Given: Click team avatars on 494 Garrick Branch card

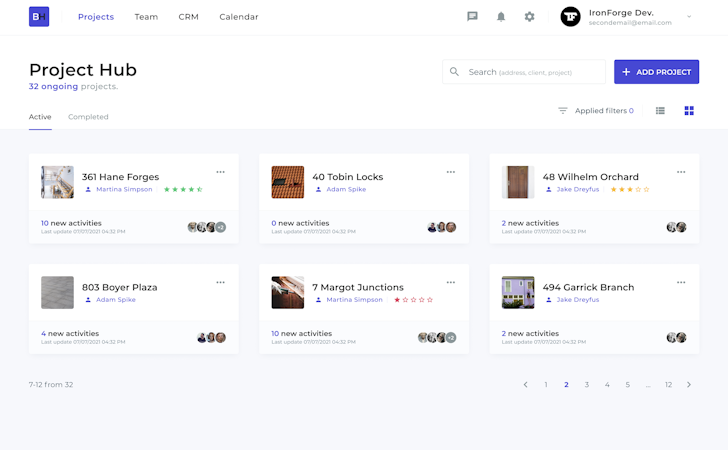Looking at the screenshot, I should (676, 338).
